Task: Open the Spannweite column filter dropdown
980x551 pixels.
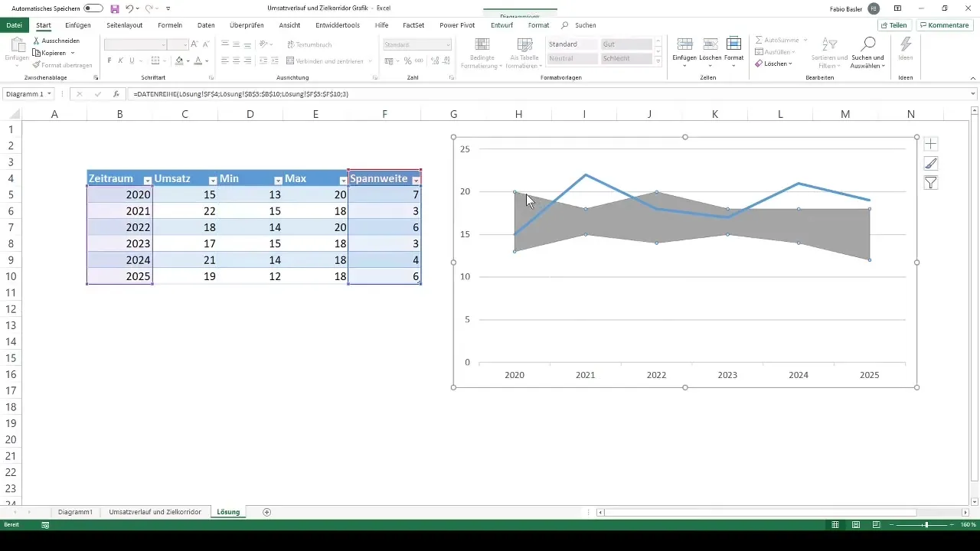Action: pos(416,180)
